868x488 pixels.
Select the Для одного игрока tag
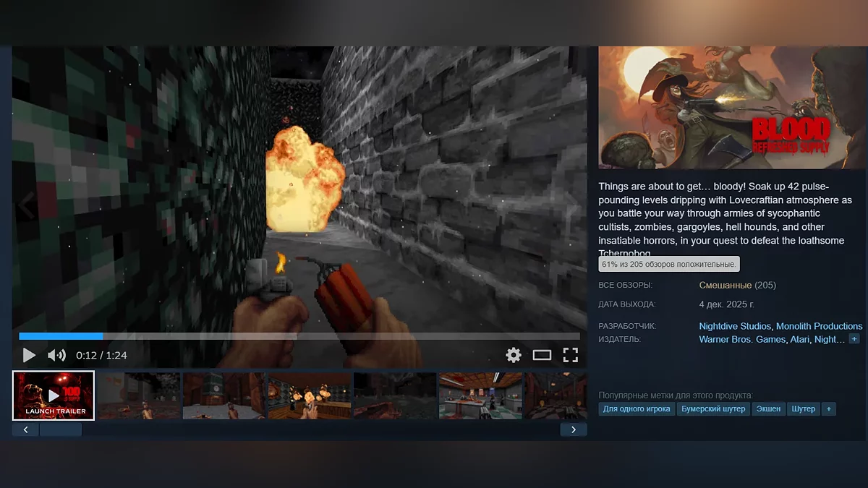tap(637, 408)
